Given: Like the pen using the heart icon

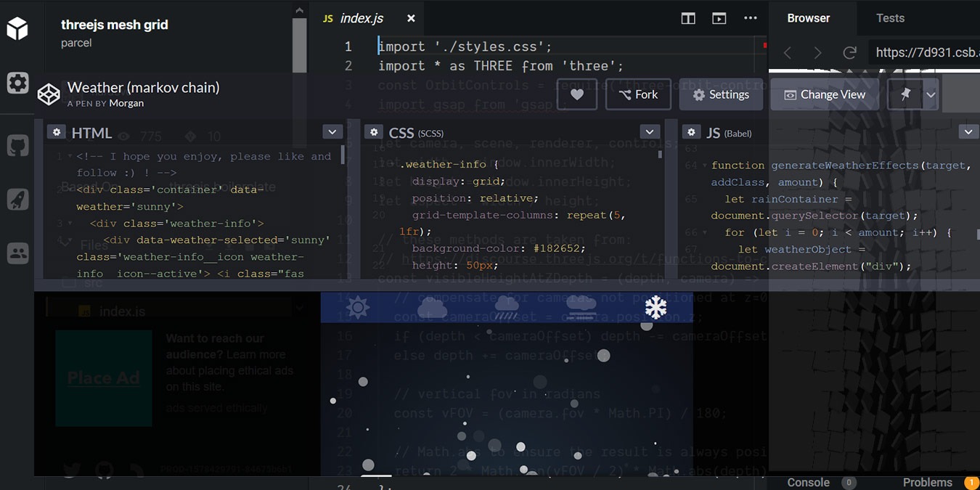Looking at the screenshot, I should 577,94.
